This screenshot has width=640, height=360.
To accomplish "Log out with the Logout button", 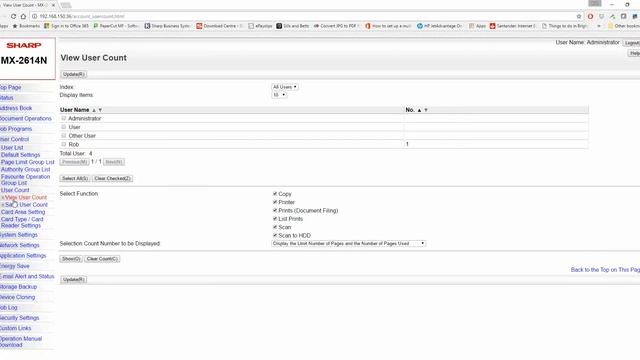I will (x=632, y=43).
